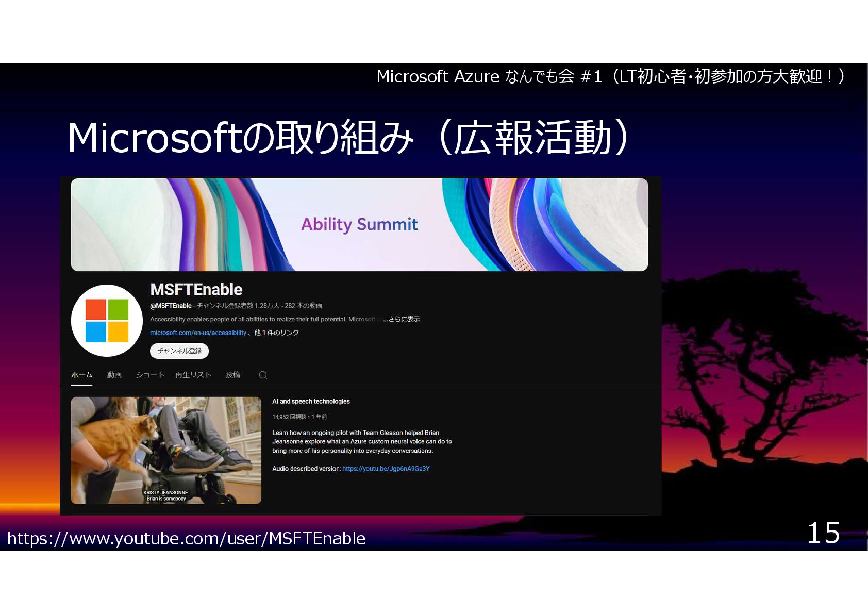The image size is (868, 614).
Task: Switch to the 動画 tab
Action: click(x=114, y=375)
